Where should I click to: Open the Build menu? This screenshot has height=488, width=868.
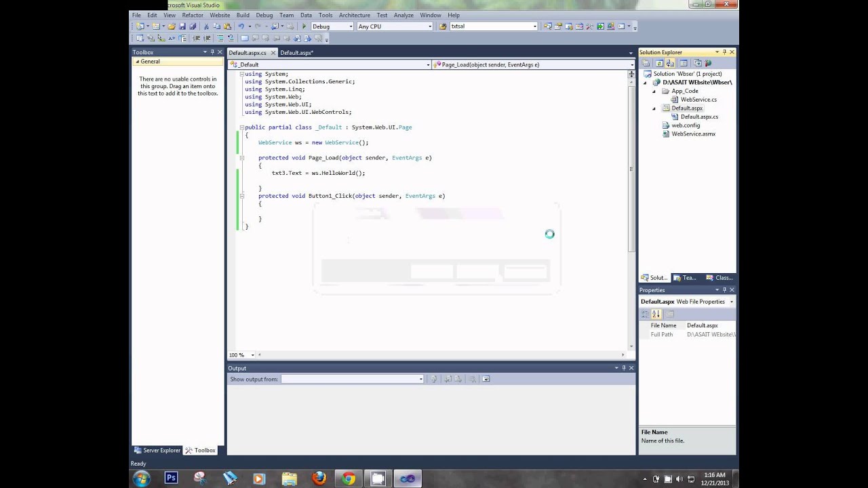(x=243, y=15)
